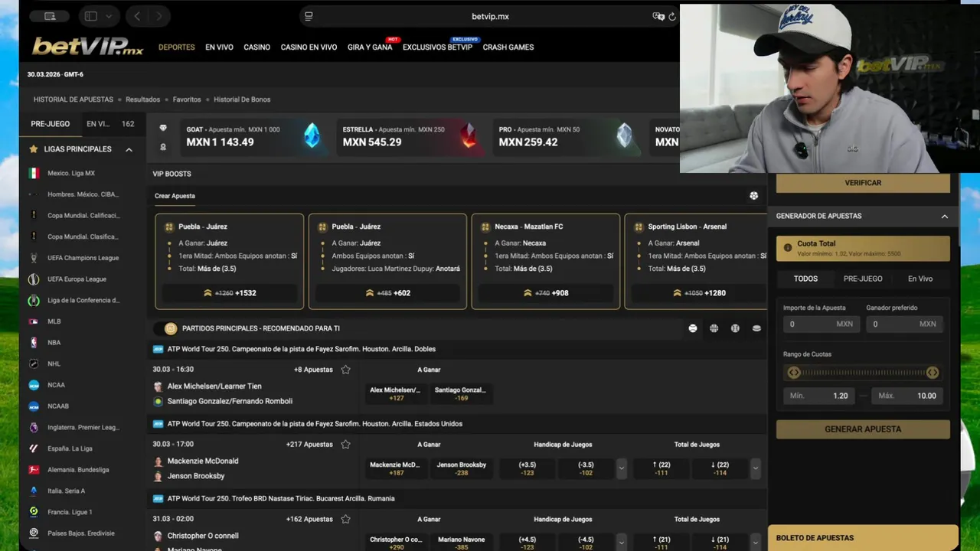Image resolution: width=980 pixels, height=551 pixels.
Task: Expand total games options for O connell-Navone
Action: (x=756, y=543)
